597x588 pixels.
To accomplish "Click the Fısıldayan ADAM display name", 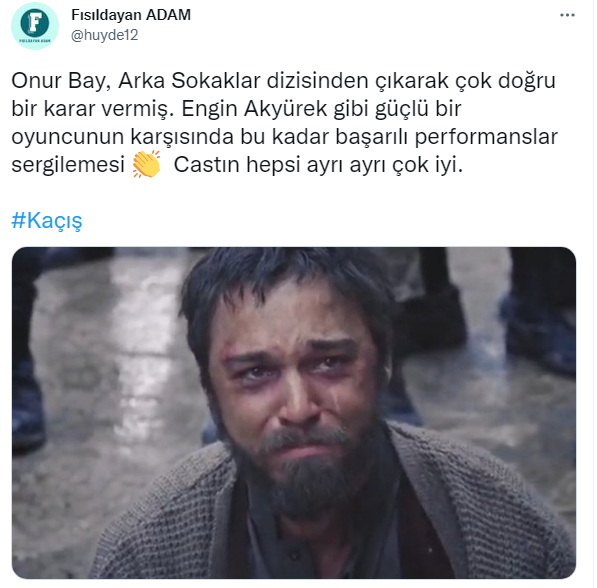I will 131,15.
